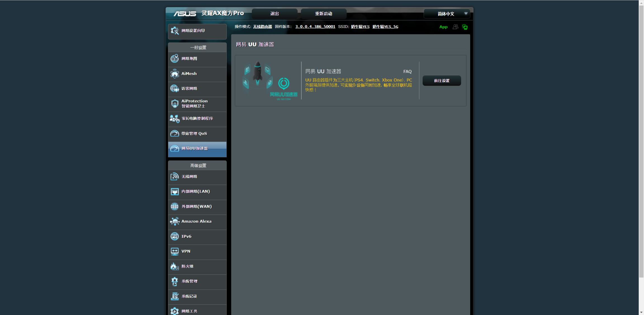Click the AiProtection shield icon
Image resolution: width=644 pixels, height=315 pixels.
point(175,104)
